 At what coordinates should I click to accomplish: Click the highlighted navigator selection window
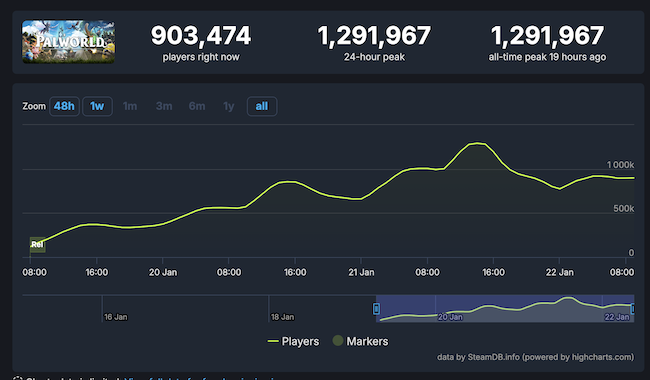click(x=505, y=308)
